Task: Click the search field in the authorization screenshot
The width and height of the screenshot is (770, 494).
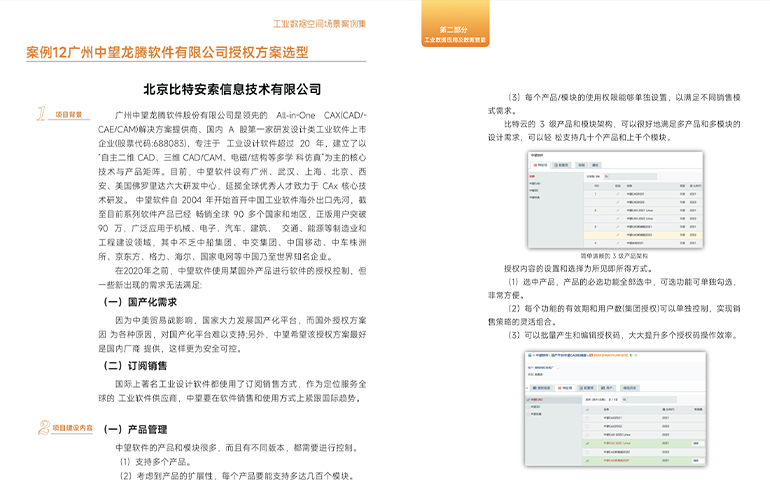Action: [x=649, y=400]
